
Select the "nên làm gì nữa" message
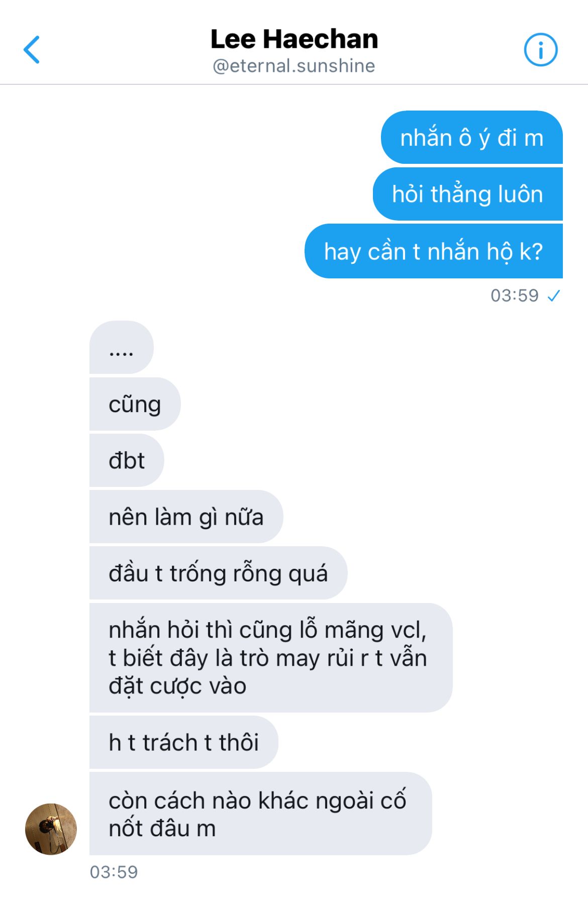point(186,517)
